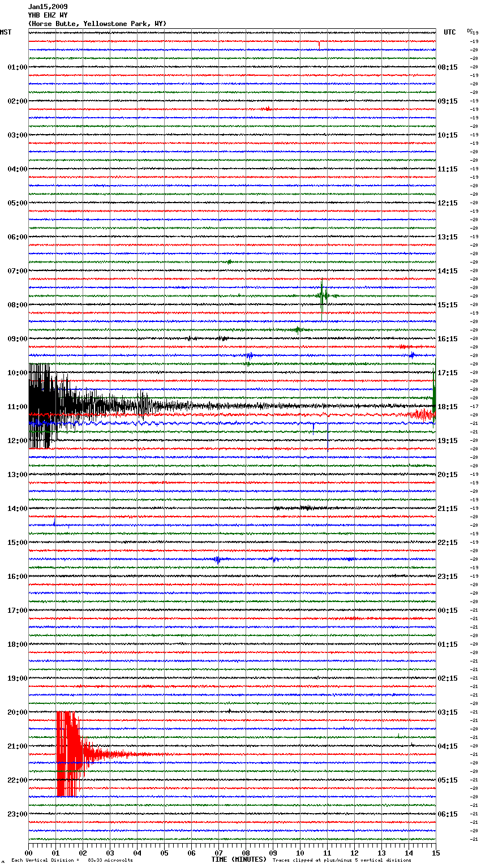The height and width of the screenshot is (868, 481).
Task: Click the "09:15" UTC time label
Action: click(448, 101)
